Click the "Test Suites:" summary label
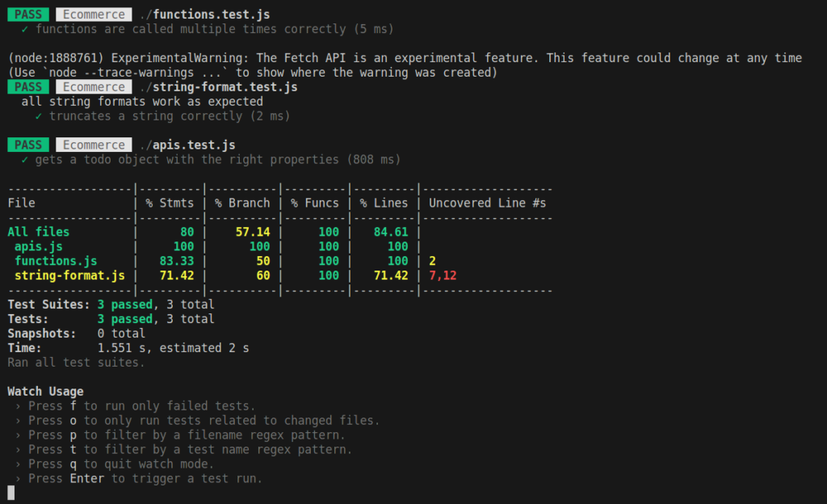 (x=48, y=305)
